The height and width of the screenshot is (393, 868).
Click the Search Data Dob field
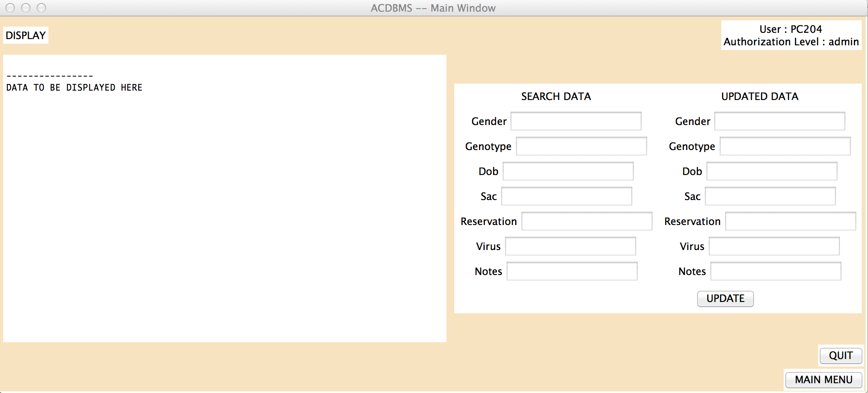(x=568, y=171)
